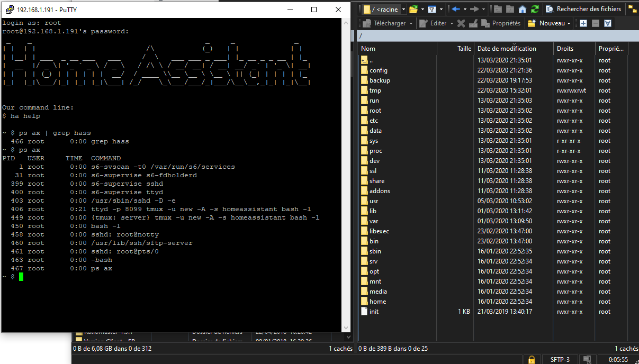
Task: Refresh the remote directory listing
Action: pos(535,9)
